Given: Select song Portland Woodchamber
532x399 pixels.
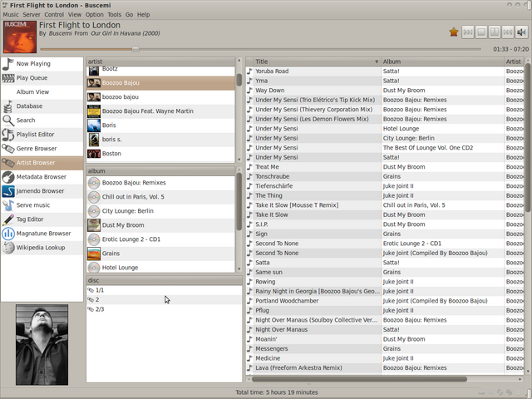Looking at the screenshot, I should (x=385, y=301).
